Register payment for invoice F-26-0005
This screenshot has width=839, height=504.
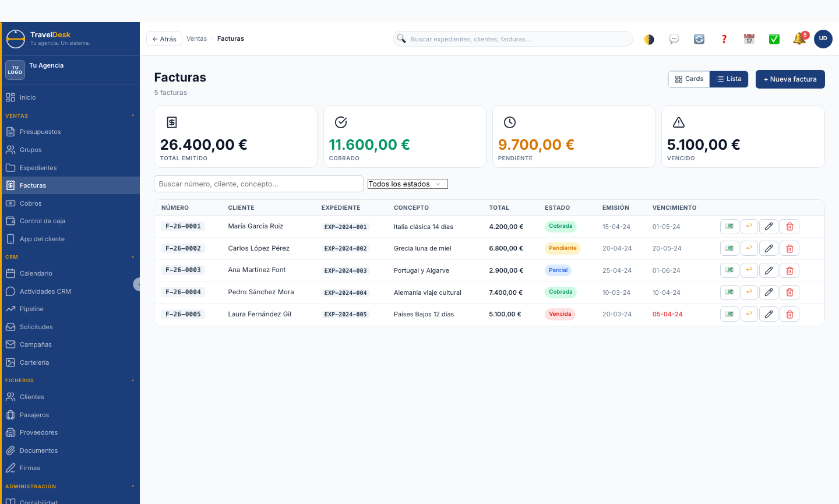(729, 314)
